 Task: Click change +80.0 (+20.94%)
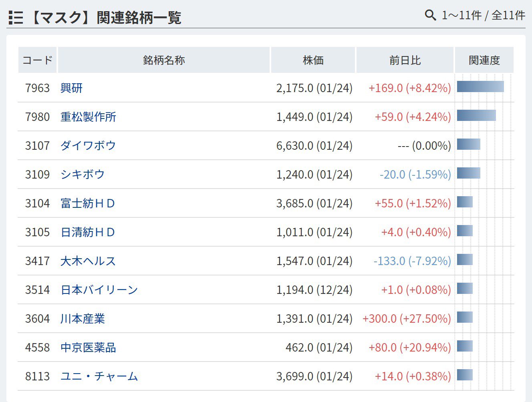tap(410, 348)
